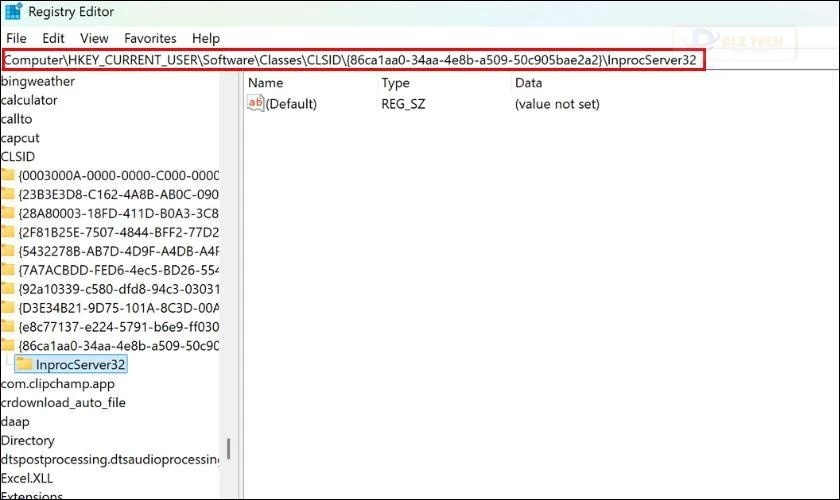Select the CLSID key
The width and height of the screenshot is (840, 500).
pos(18,157)
